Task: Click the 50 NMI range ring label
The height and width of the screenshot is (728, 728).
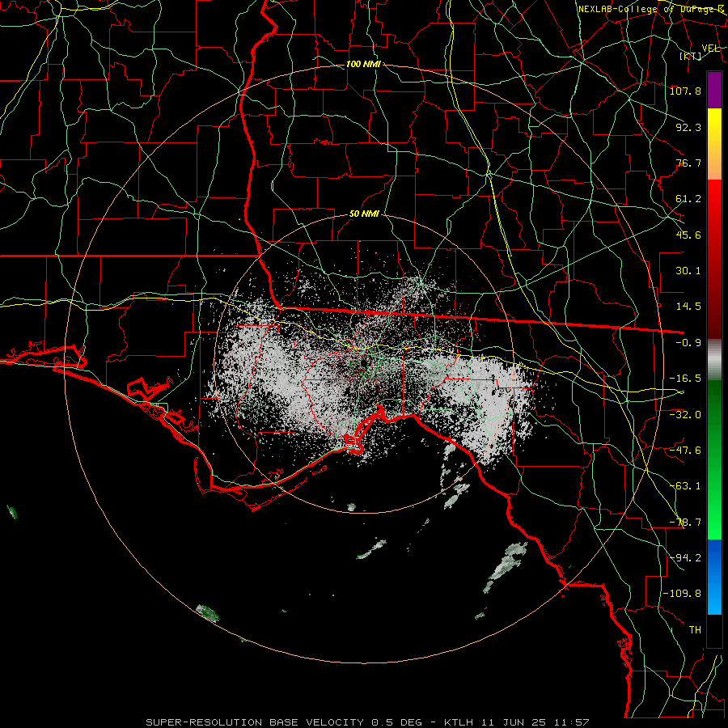Action: point(364,214)
